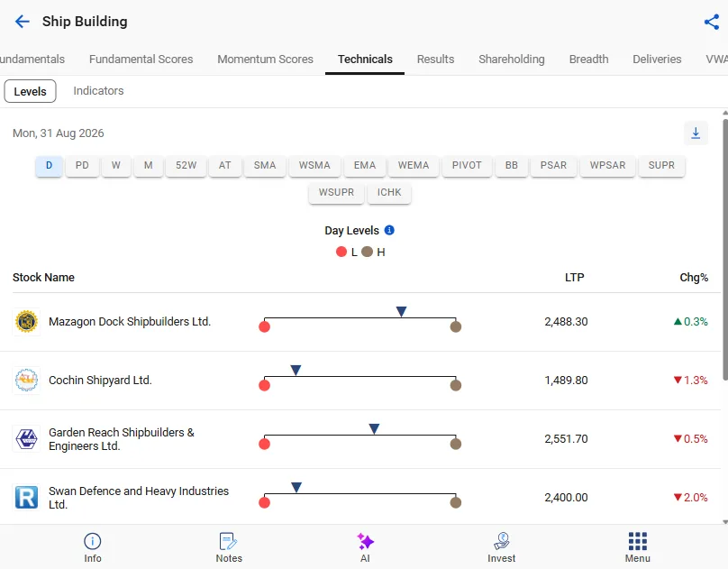The height and width of the screenshot is (569, 728).
Task: Click the vertical scrollbar thumb
Action: (724, 250)
